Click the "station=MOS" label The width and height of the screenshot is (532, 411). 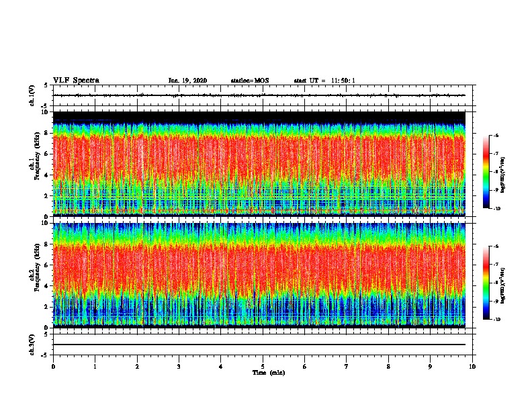[x=249, y=81]
